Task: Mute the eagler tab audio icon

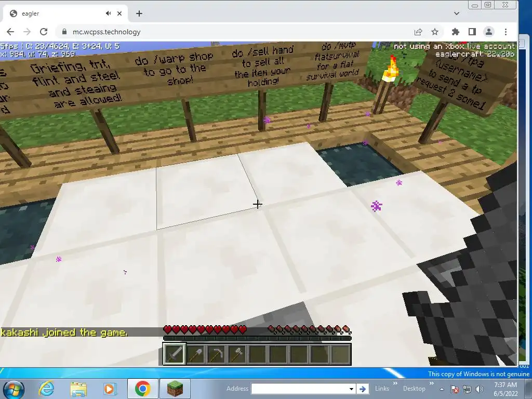Action: (x=108, y=13)
